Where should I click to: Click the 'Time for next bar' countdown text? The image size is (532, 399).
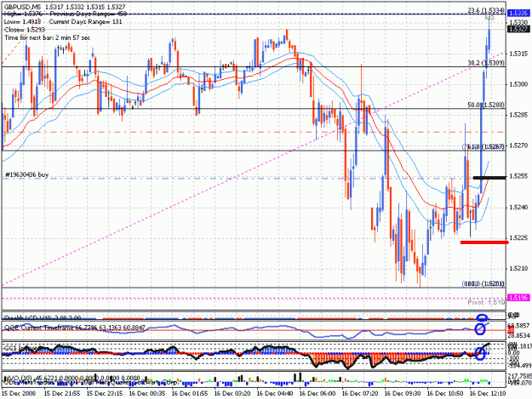(x=47, y=37)
